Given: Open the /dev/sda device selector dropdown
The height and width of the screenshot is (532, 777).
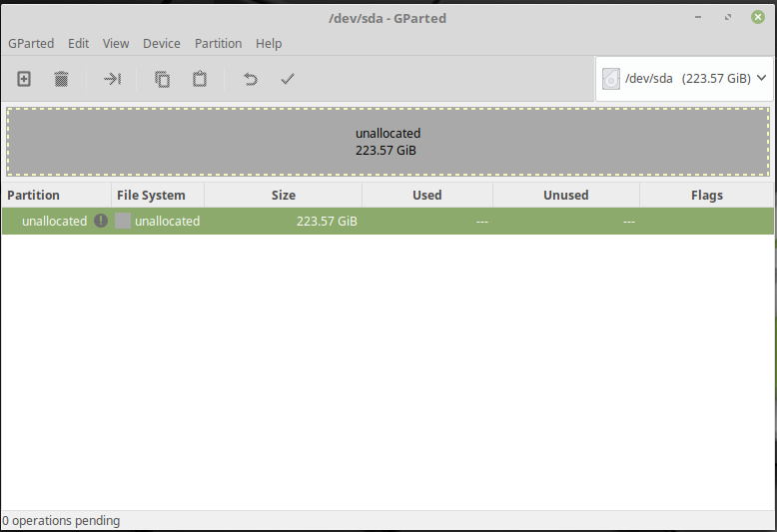Looking at the screenshot, I should point(684,78).
